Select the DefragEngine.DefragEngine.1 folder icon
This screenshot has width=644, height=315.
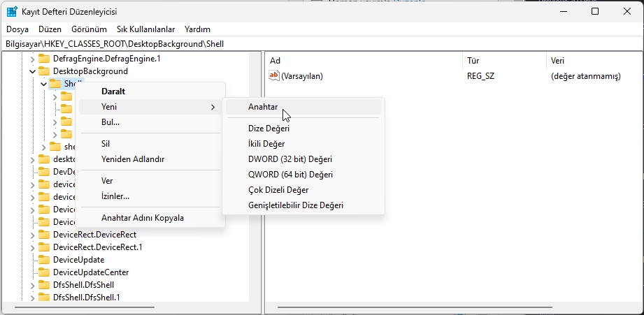44,59
